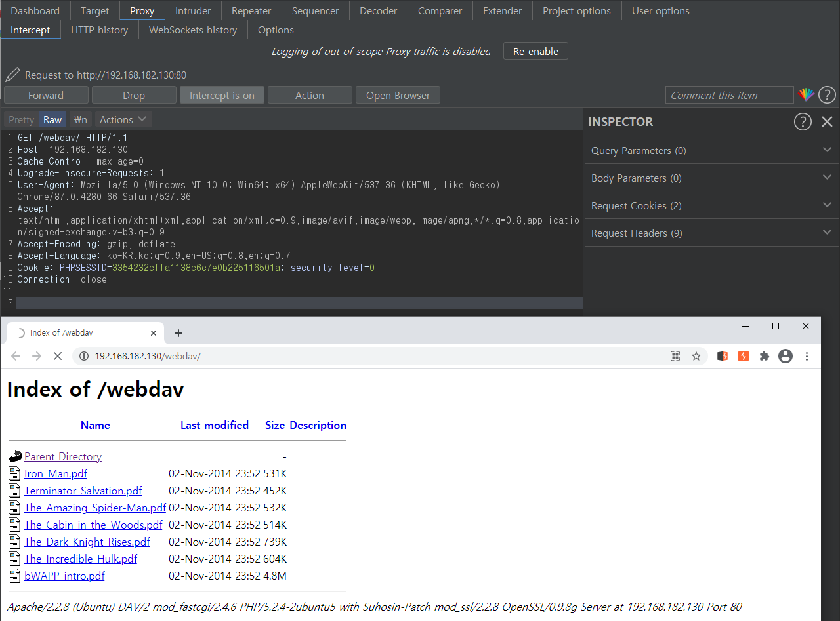Open a new Chrome tab

point(178,333)
